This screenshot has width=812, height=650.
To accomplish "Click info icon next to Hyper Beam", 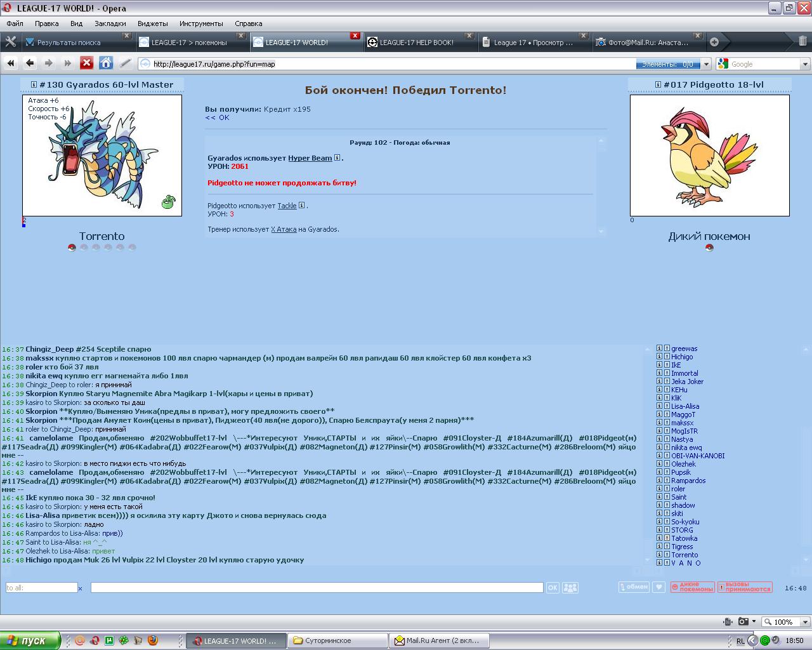I will coord(337,158).
